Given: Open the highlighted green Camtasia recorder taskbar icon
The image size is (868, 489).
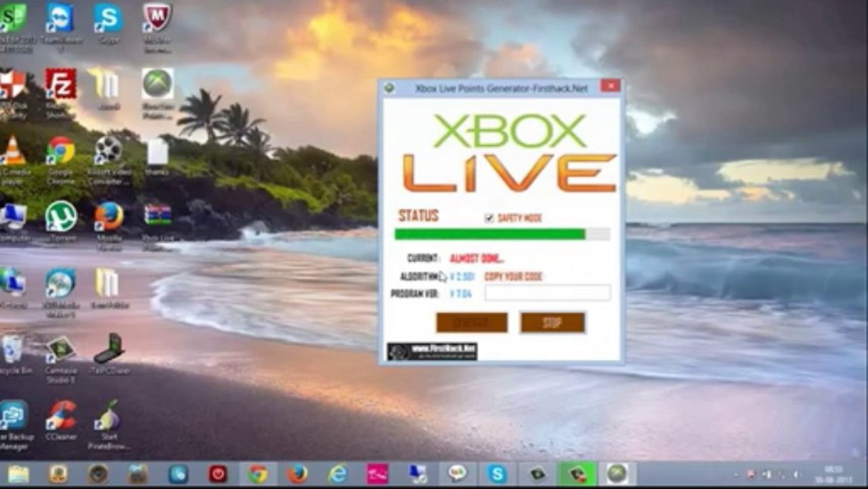Looking at the screenshot, I should pos(578,473).
